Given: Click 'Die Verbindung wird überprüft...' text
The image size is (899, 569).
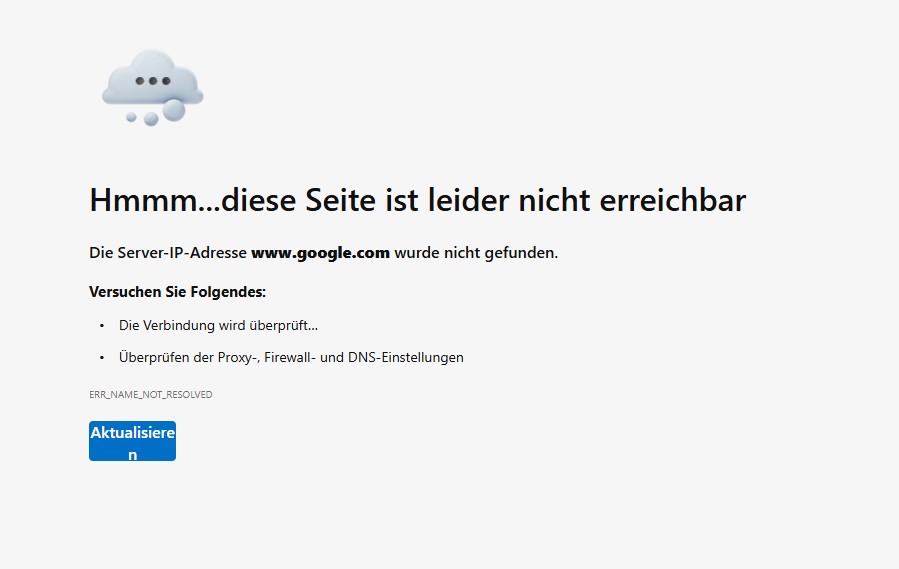Looking at the screenshot, I should click(x=218, y=326).
